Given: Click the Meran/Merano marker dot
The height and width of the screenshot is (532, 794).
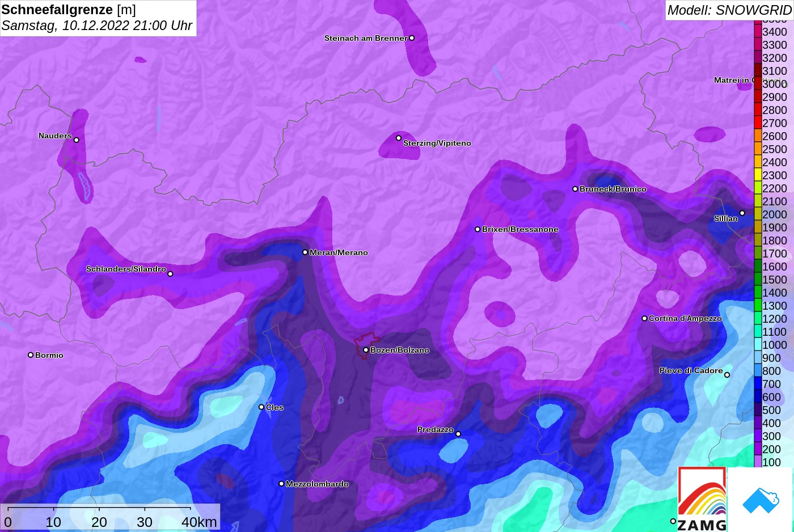Looking at the screenshot, I should (305, 252).
